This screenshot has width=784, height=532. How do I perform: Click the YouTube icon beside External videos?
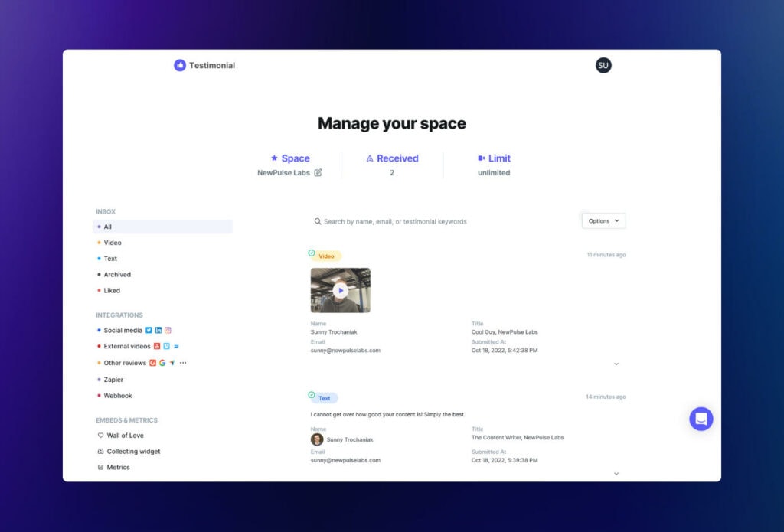(x=157, y=347)
